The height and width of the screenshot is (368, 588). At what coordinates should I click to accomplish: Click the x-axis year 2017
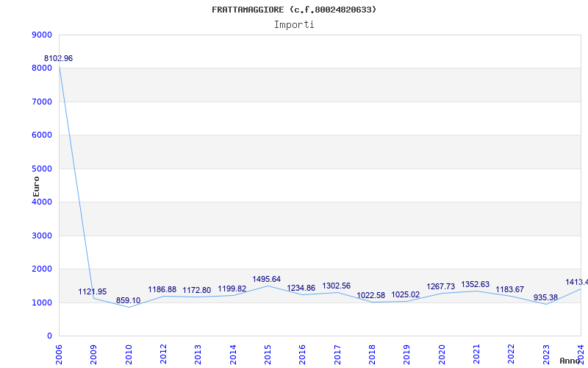pos(337,355)
